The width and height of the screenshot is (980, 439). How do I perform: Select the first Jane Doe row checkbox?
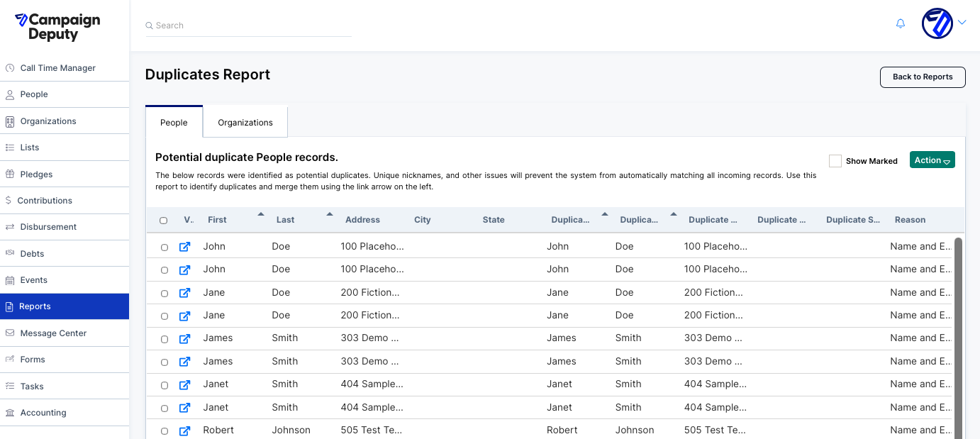165,293
